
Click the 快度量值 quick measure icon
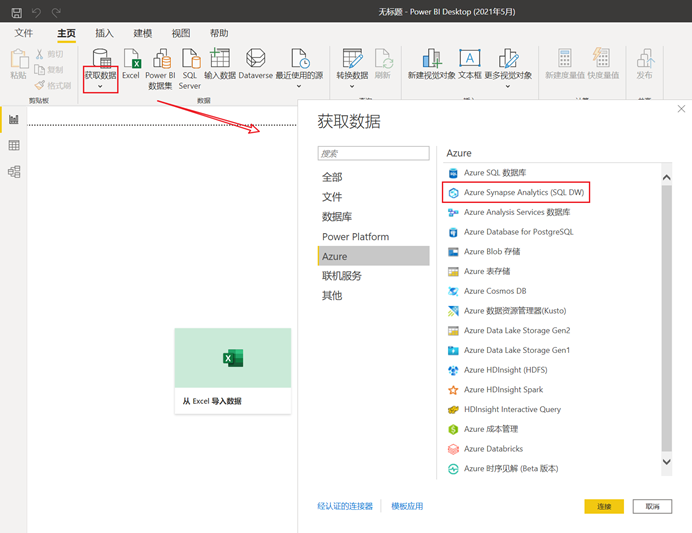(601, 58)
